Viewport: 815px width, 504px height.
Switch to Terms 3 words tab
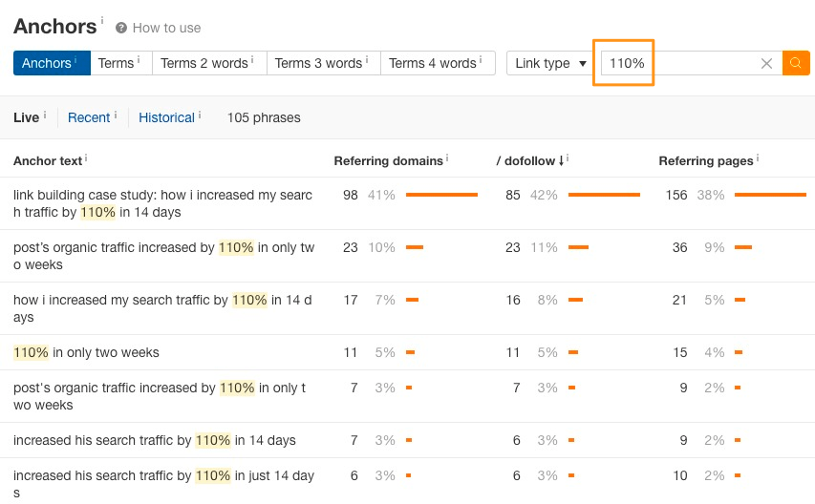(324, 63)
